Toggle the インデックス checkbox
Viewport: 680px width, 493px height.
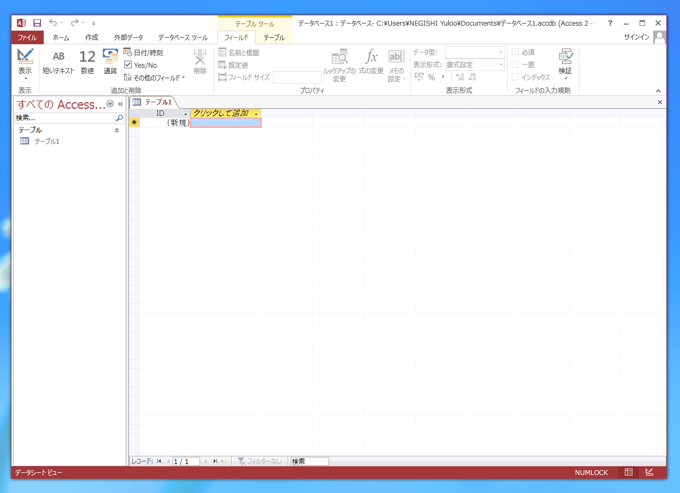click(515, 77)
